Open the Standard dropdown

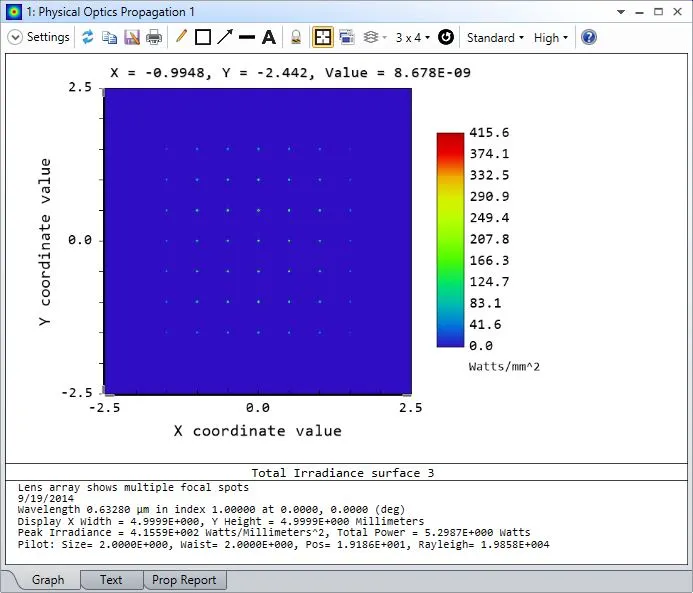tap(495, 37)
